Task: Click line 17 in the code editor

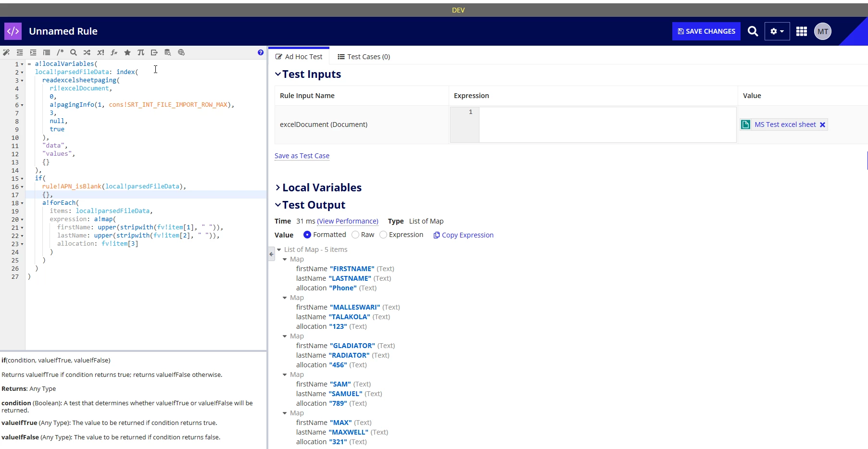Action: 146,195
